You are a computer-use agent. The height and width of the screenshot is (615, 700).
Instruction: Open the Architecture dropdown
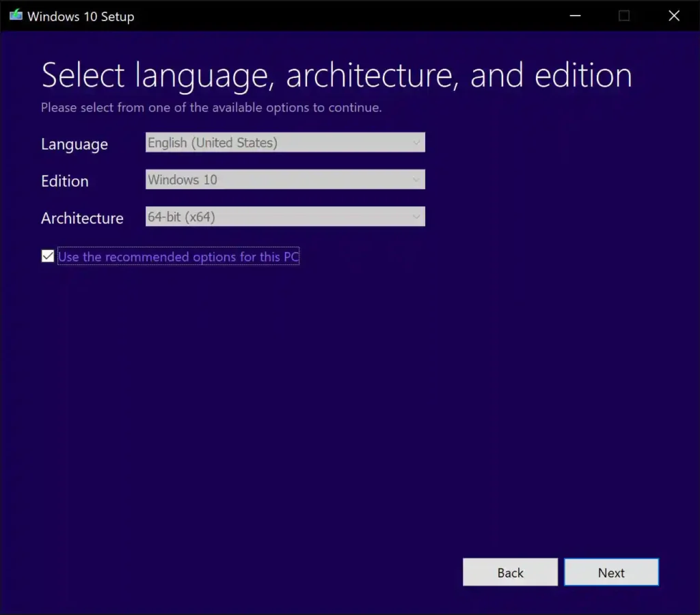pos(285,217)
